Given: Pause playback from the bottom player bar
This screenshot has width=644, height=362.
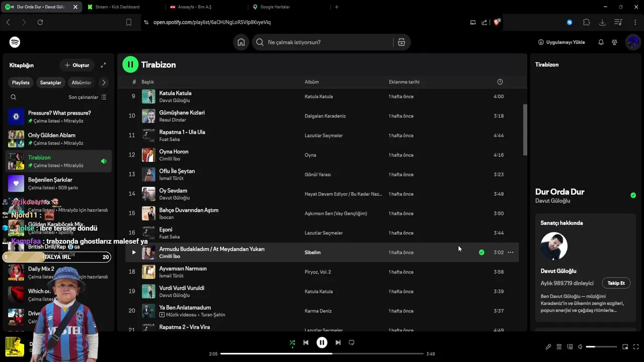Looking at the screenshot, I should 322,342.
